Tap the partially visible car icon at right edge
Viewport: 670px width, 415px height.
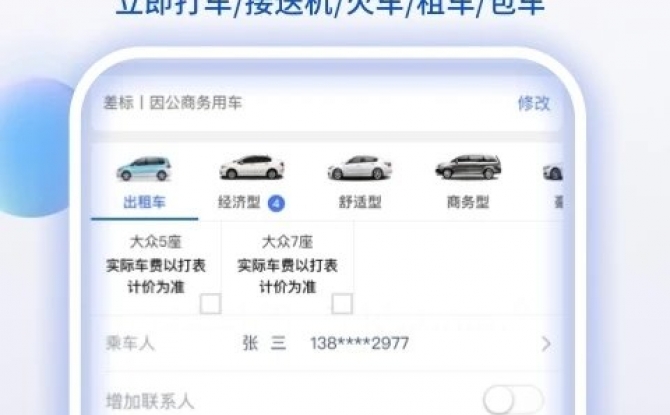point(553,171)
